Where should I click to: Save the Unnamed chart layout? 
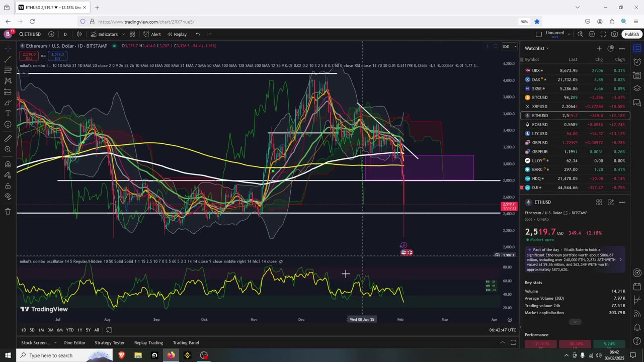(555, 37)
